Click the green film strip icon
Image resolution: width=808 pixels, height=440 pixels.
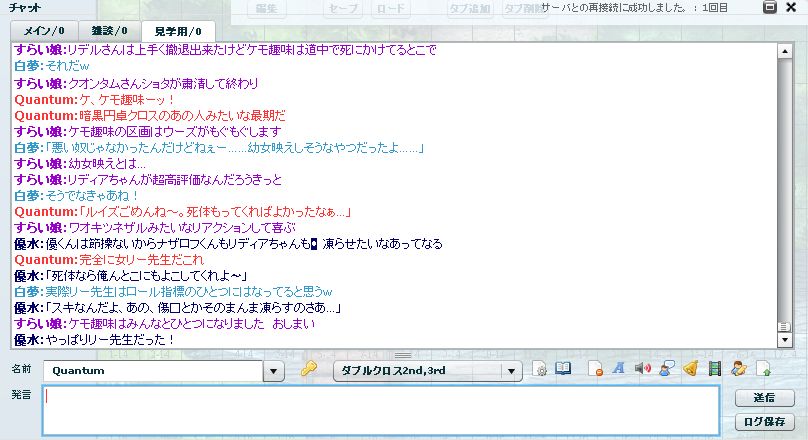714,370
